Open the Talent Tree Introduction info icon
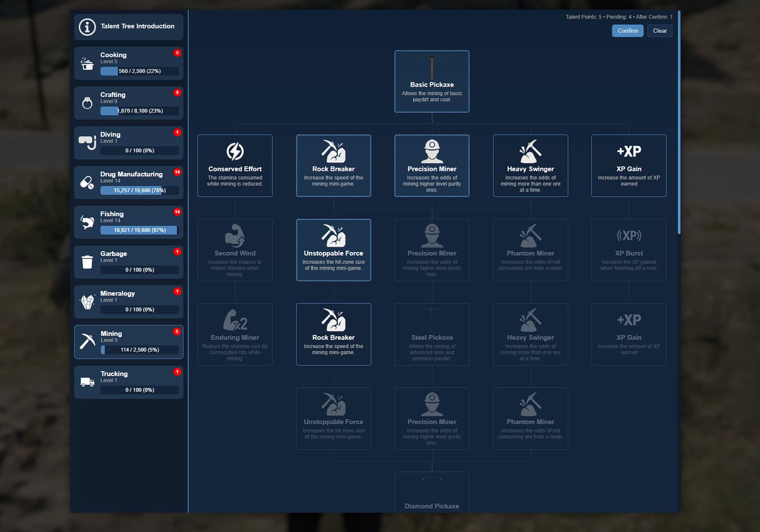This screenshot has width=760, height=532. 87,27
